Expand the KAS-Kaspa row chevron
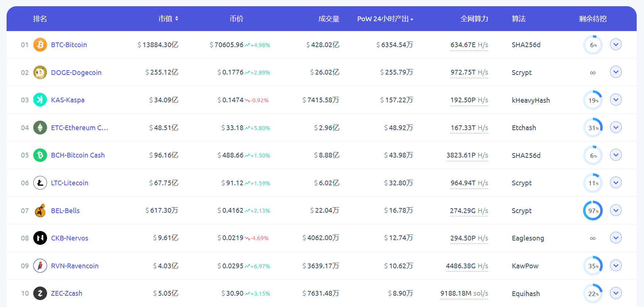The image size is (644, 307). pos(616,100)
